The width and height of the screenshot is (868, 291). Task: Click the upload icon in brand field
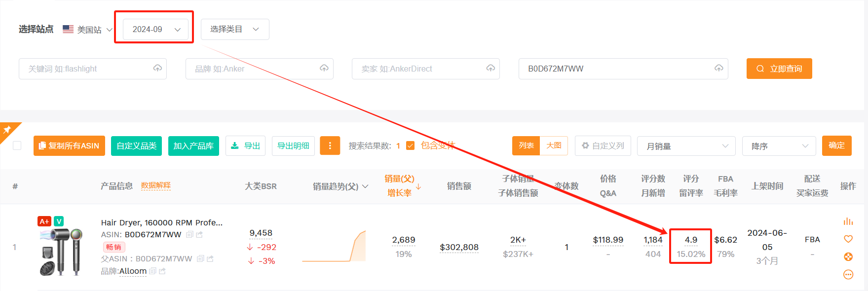click(x=324, y=68)
